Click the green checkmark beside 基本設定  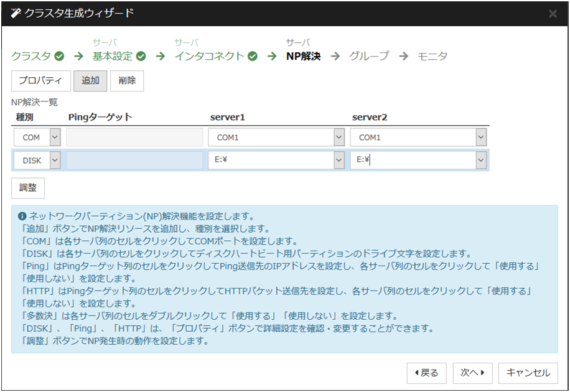pyautogui.click(x=141, y=57)
